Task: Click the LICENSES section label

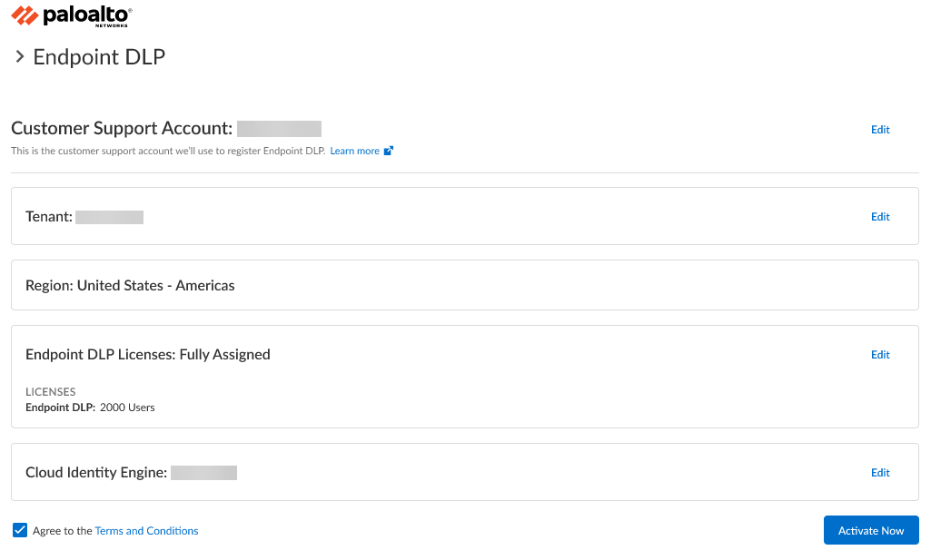Action: [x=50, y=392]
